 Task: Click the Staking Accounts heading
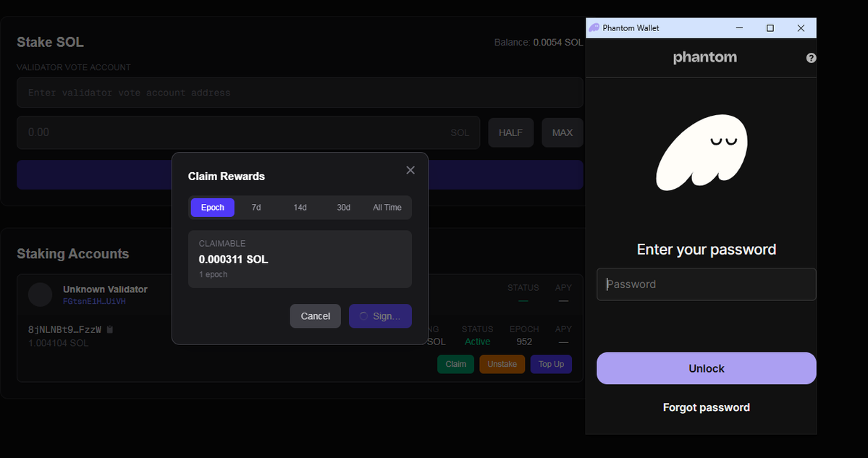pos(72,254)
